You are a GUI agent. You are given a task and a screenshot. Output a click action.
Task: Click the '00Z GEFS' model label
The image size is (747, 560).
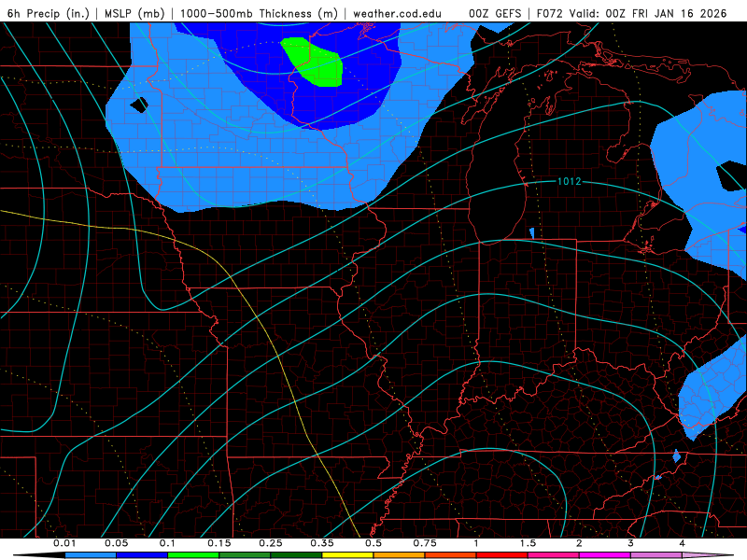495,13
